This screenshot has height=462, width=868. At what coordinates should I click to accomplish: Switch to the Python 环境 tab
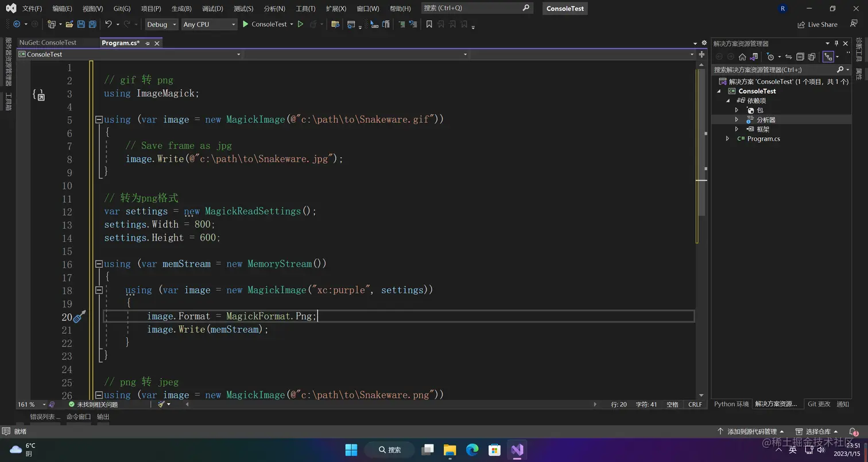[731, 404]
